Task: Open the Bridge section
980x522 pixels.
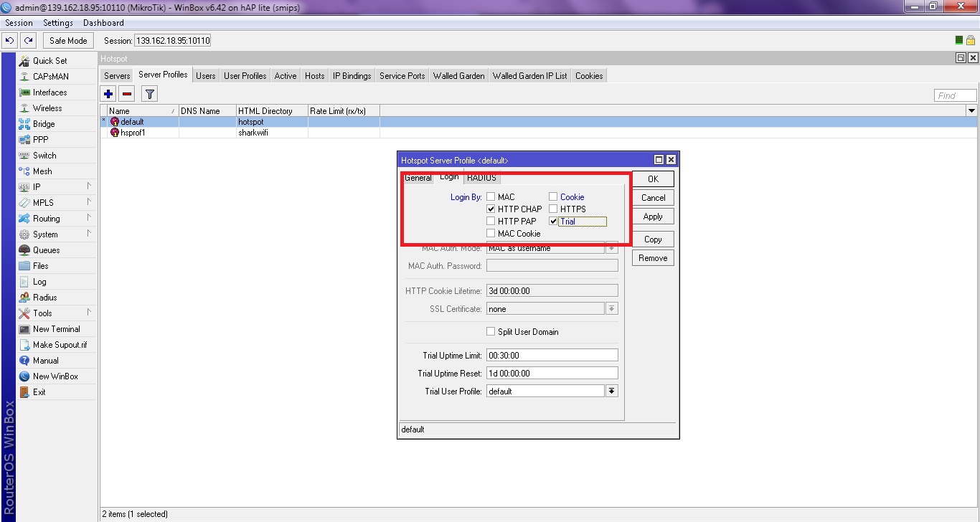Action: (43, 124)
